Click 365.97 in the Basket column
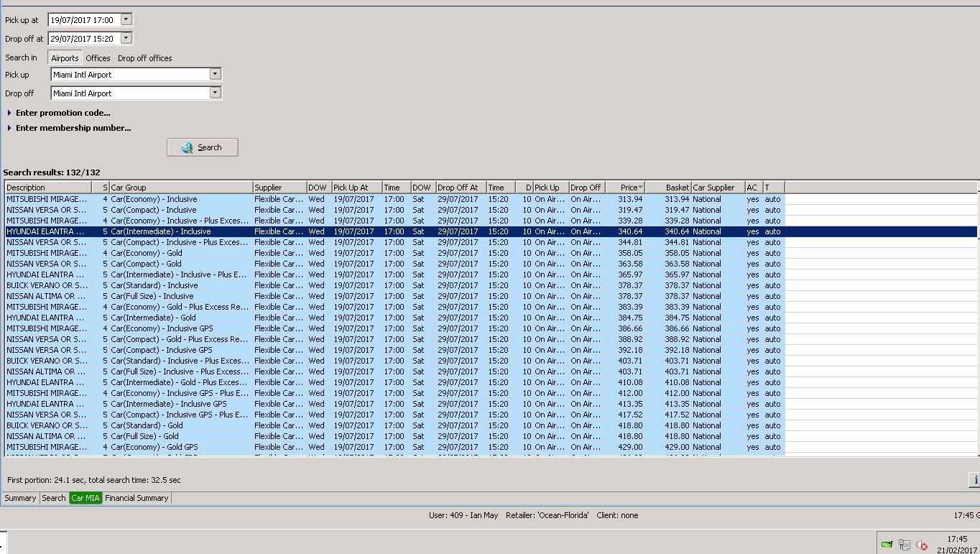The height and width of the screenshot is (554, 980). (677, 274)
